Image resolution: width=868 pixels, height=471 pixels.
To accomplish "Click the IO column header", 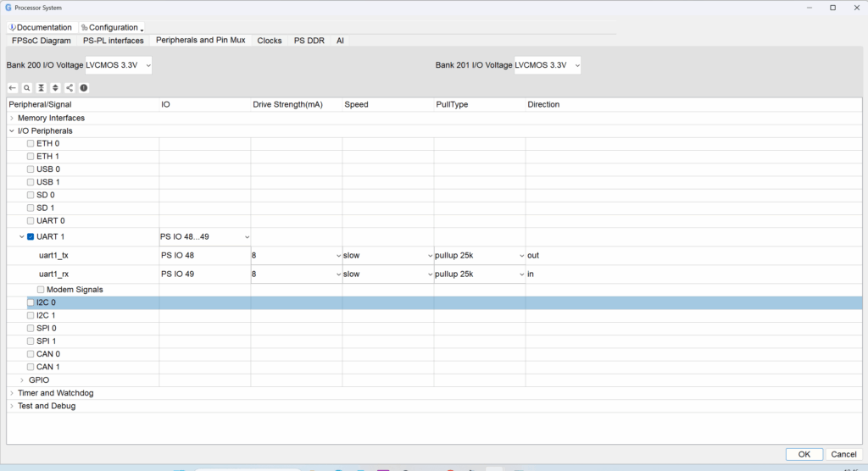I will pyautogui.click(x=205, y=104).
